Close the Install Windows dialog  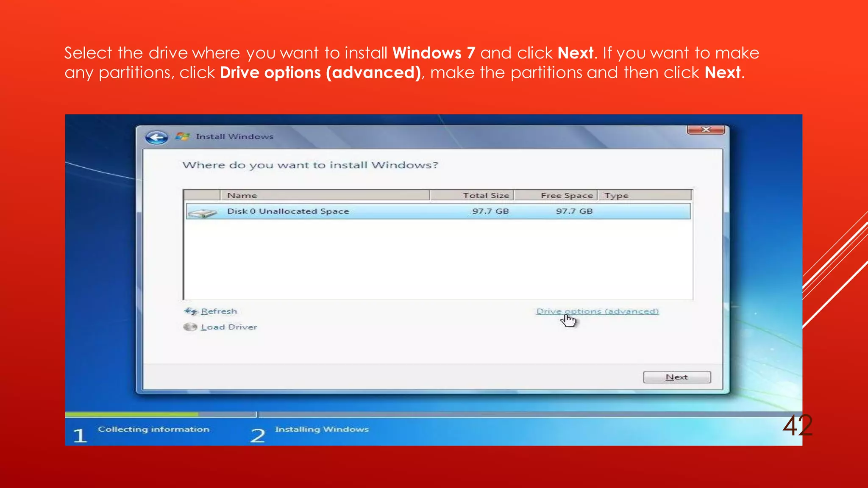[706, 129]
